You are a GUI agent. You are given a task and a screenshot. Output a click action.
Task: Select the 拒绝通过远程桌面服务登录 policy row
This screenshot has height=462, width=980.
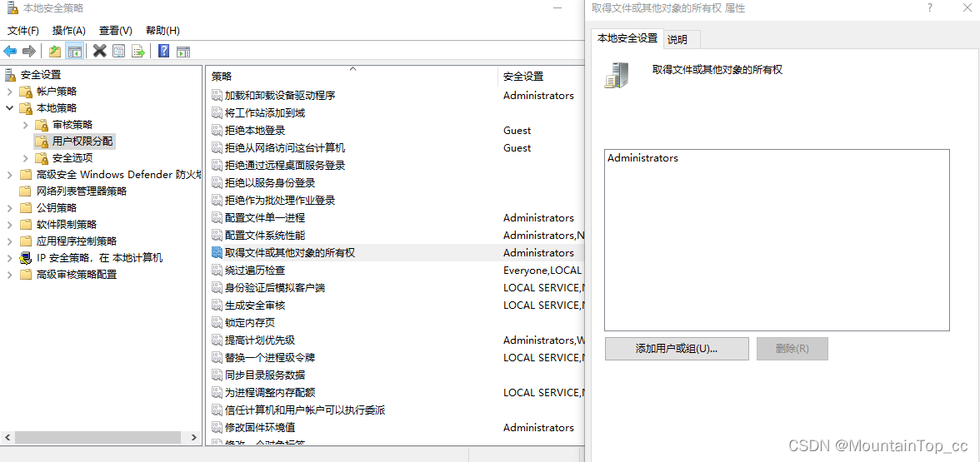[x=394, y=166]
